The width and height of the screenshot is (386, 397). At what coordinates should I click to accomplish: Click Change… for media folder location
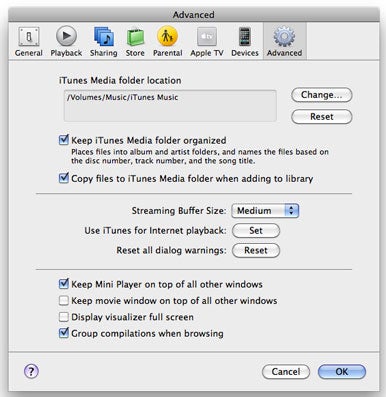322,95
